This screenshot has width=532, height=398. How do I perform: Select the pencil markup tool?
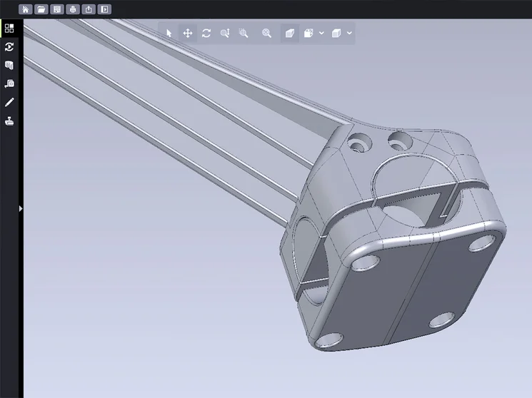pyautogui.click(x=9, y=103)
